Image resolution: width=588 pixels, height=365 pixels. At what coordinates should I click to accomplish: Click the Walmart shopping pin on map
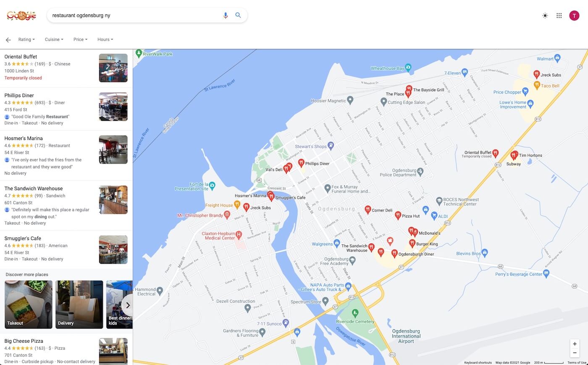point(557,58)
